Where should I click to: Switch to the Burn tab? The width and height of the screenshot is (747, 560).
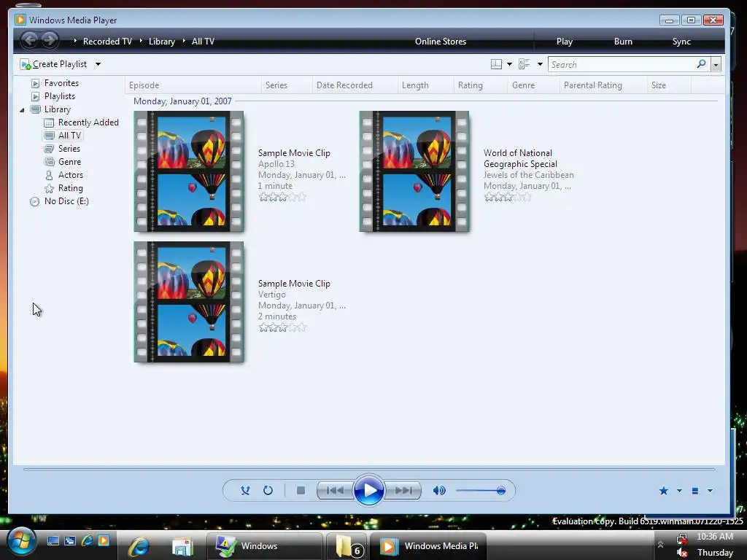(623, 42)
